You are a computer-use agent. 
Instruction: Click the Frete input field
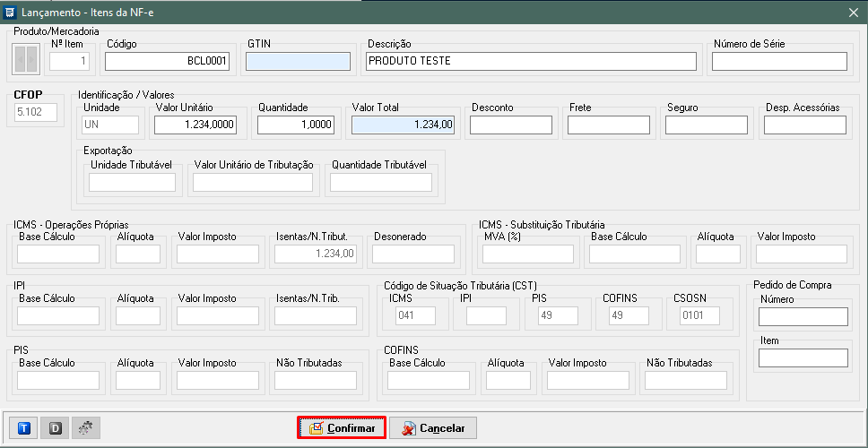608,125
